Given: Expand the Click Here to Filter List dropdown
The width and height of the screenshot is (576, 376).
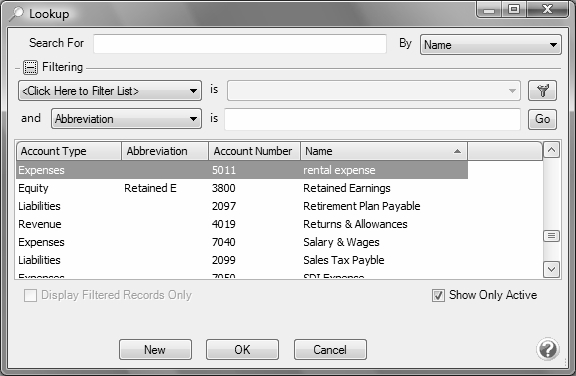Looking at the screenshot, I should click(x=110, y=91).
